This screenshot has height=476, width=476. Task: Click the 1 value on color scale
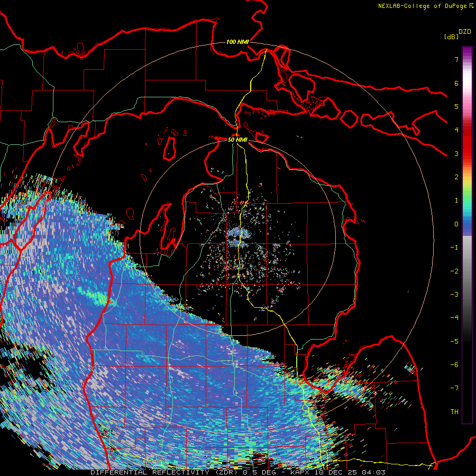click(x=456, y=200)
